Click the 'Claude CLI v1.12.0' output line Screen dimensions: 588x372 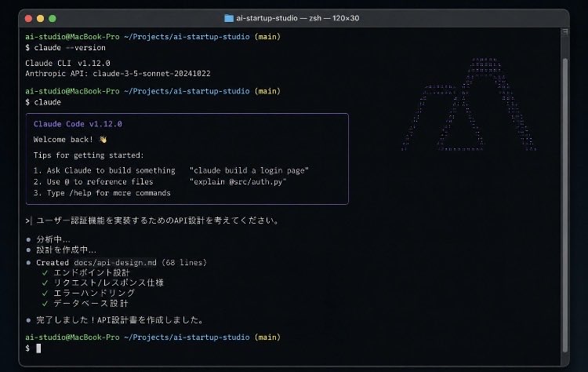68,63
